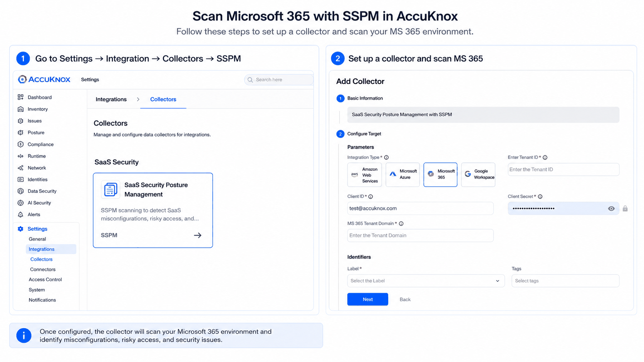This screenshot has height=362, width=644.
Task: Click the Dashboard sidebar icon
Action: point(20,97)
